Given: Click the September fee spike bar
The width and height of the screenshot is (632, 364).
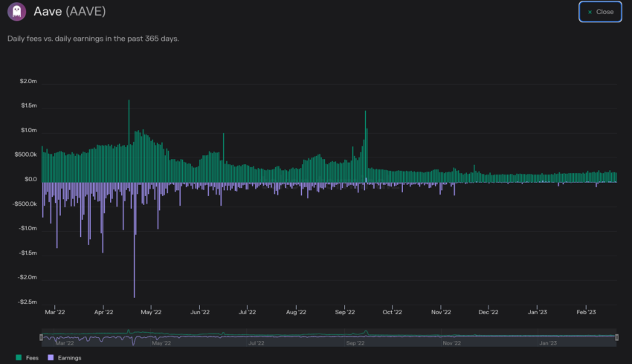Looking at the screenshot, I should (366, 146).
